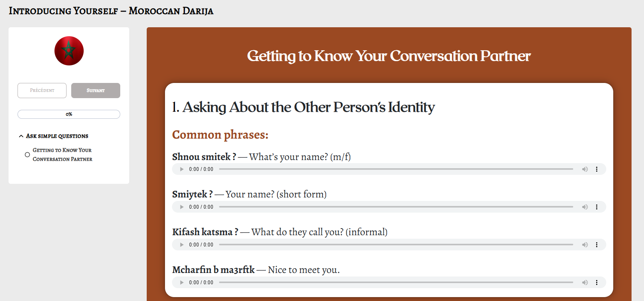Mute the "Smiytek" audio player
The image size is (644, 301).
coord(585,207)
